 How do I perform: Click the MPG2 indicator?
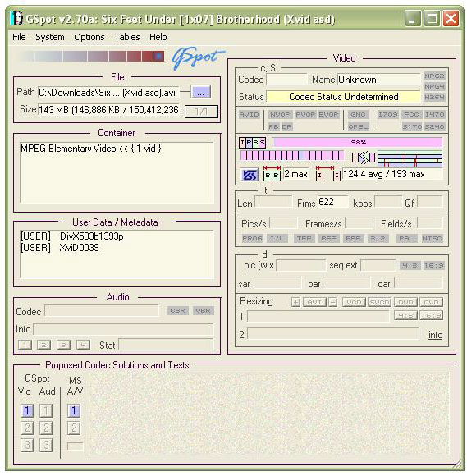pos(434,76)
